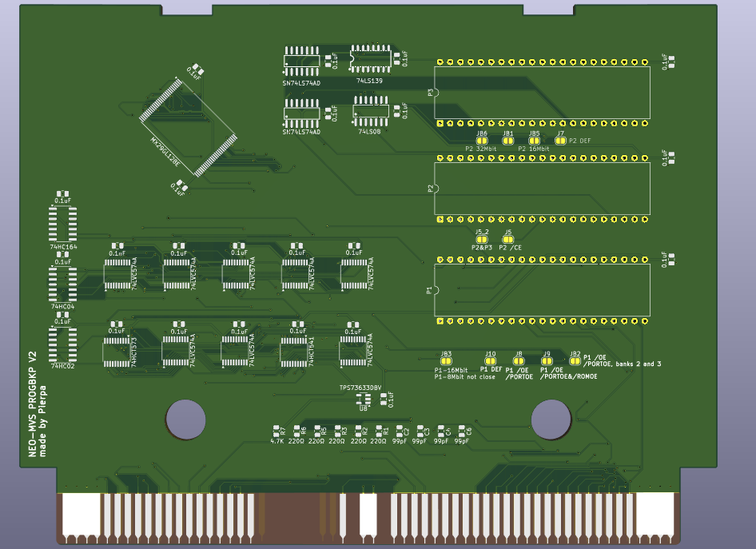Select the 74HCT541 chip label
Screen dimensions: 756x549
[x=312, y=352]
